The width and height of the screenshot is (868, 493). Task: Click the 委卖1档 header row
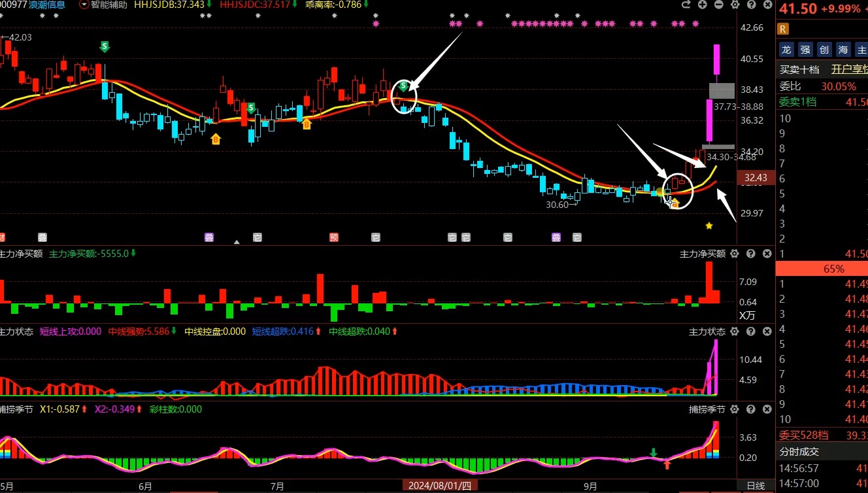[822, 102]
